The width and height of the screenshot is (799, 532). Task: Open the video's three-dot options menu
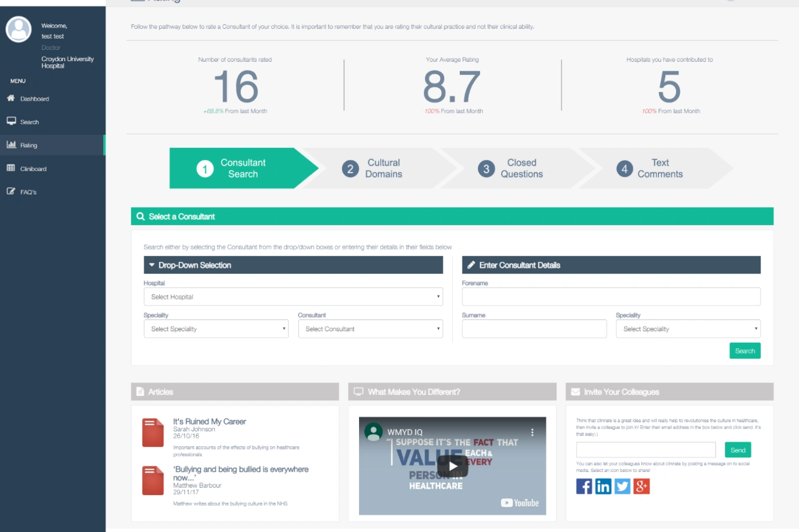pos(532,432)
